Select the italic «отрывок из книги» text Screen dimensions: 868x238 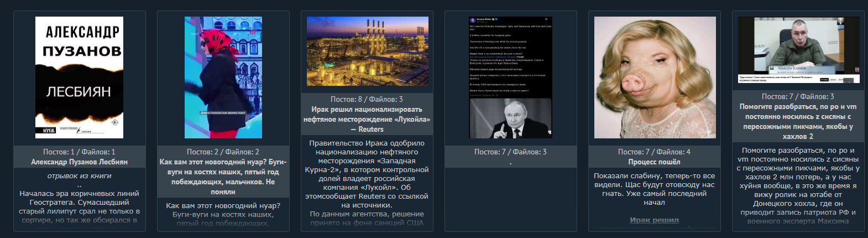point(79,176)
